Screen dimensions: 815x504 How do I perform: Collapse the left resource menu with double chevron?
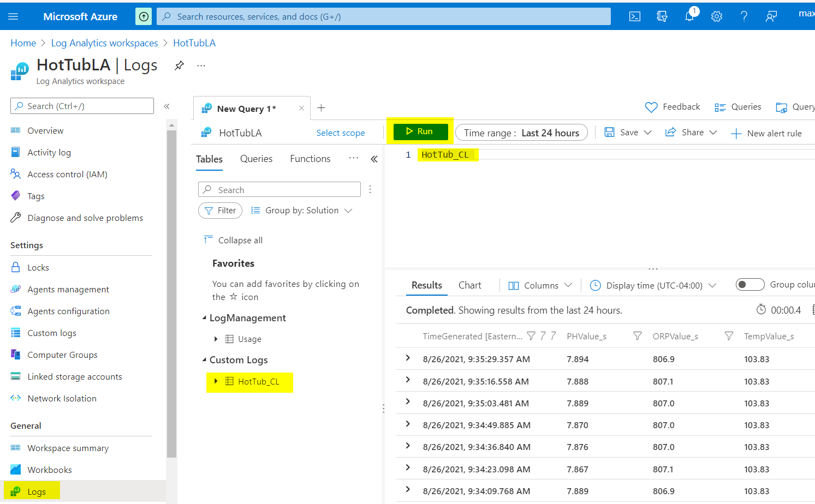(x=166, y=106)
